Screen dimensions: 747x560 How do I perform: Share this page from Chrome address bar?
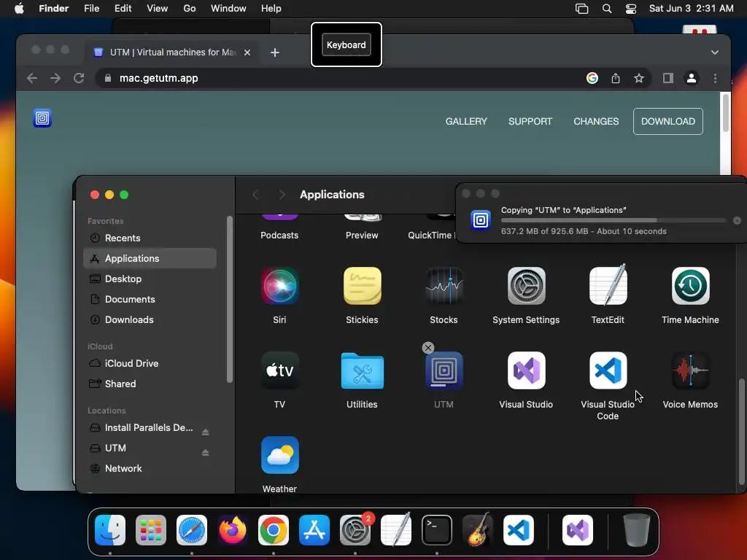pos(616,78)
